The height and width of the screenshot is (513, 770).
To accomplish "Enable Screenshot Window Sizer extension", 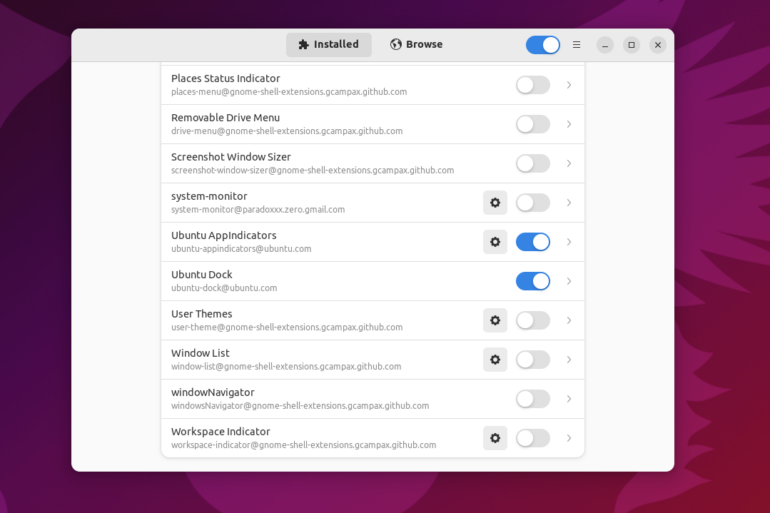I will click(x=533, y=163).
